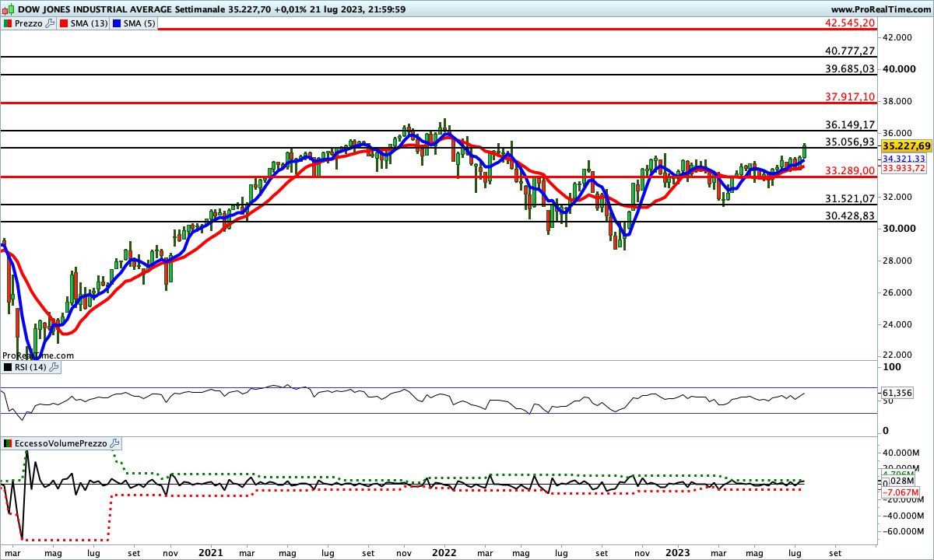Click the 40.000M volume axis label
Screen dimensions: 934x560
901,453
